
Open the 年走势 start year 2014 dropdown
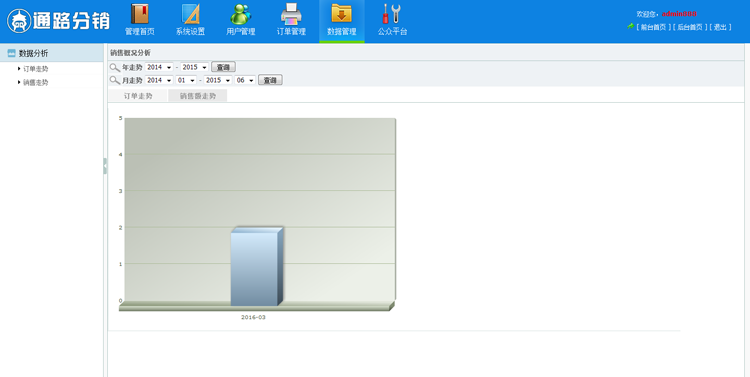(159, 67)
